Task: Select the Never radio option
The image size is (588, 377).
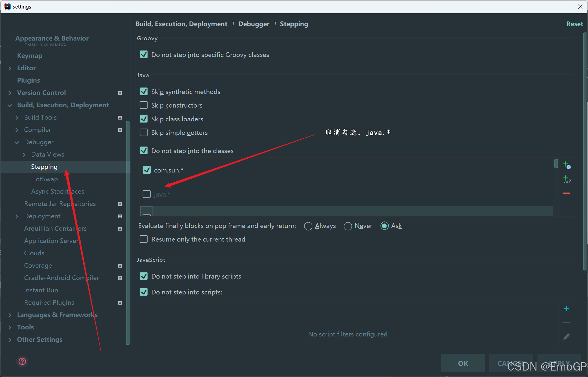Action: point(348,226)
